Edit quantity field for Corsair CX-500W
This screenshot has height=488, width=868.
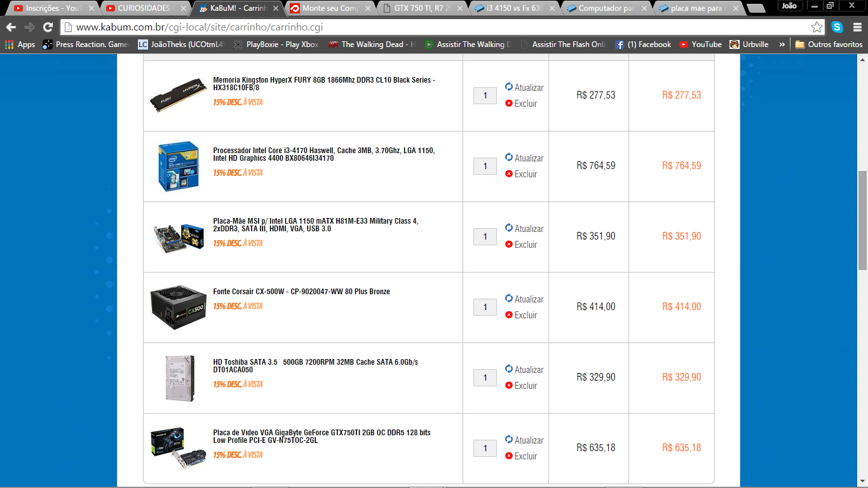point(485,307)
